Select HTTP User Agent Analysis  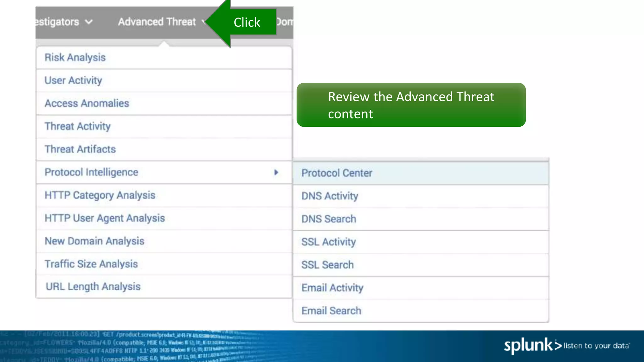click(x=164, y=218)
